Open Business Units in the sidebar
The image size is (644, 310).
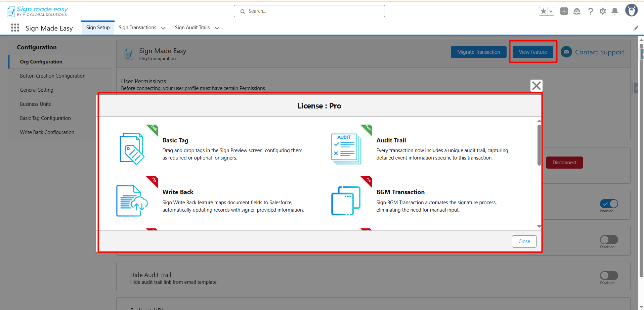click(x=35, y=104)
